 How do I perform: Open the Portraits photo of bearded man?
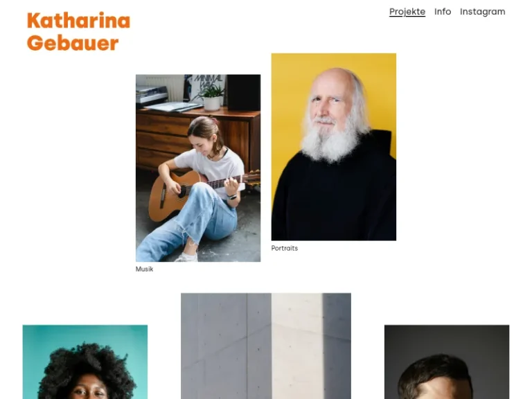[x=333, y=147]
